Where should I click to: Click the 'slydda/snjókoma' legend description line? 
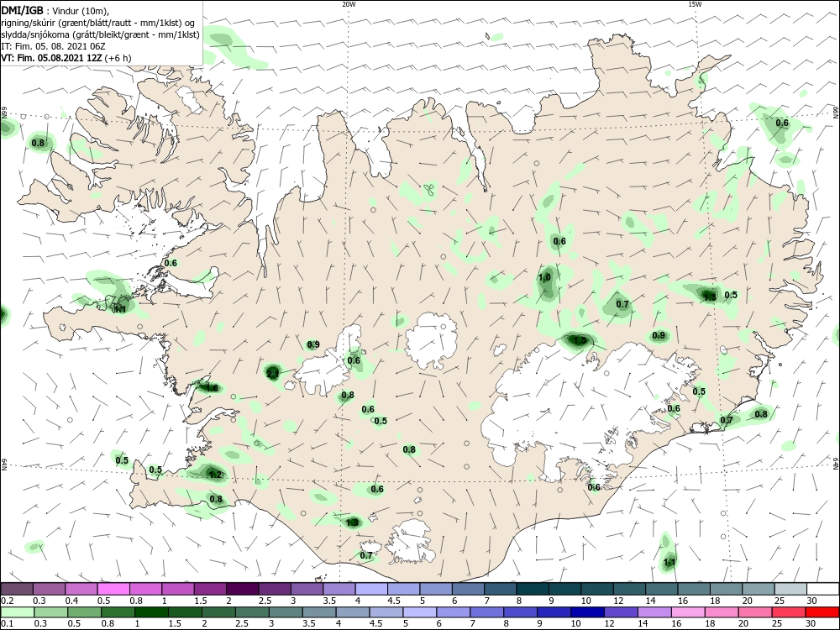101,34
